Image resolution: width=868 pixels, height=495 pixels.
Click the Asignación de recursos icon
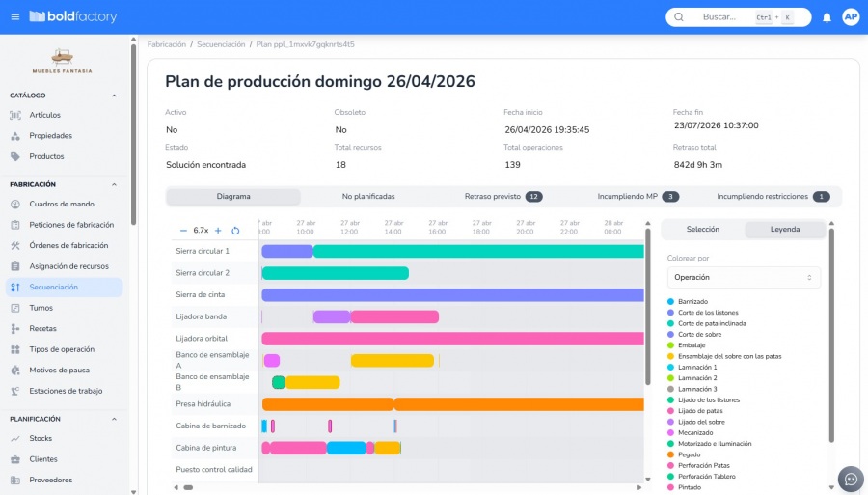click(15, 266)
